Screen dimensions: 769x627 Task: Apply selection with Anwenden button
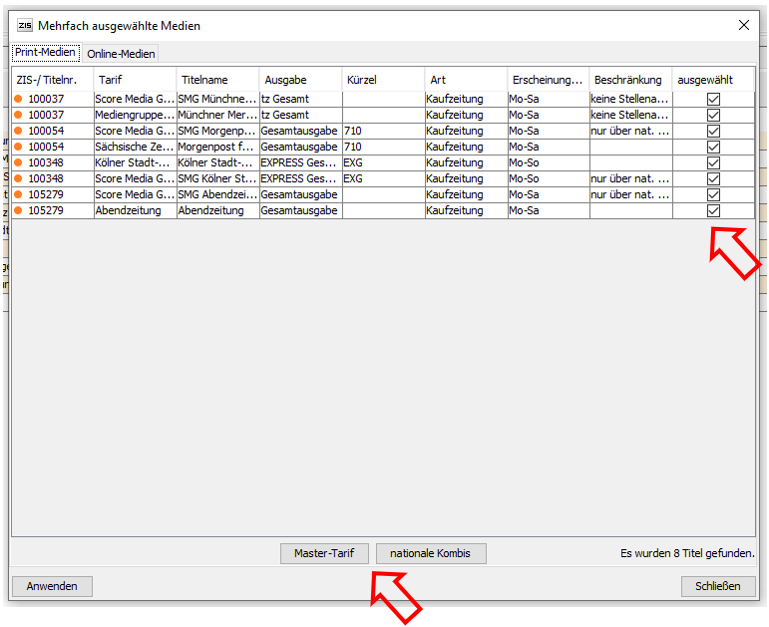point(52,586)
